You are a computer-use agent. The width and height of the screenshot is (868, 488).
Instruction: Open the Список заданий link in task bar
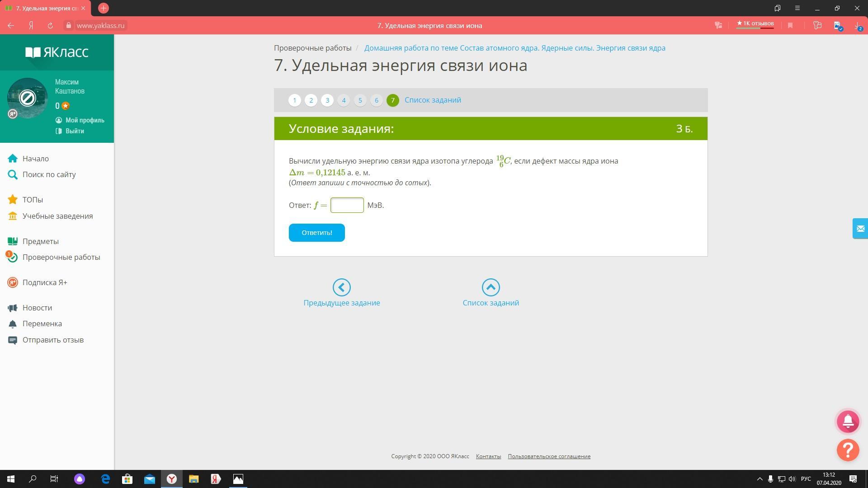point(433,100)
